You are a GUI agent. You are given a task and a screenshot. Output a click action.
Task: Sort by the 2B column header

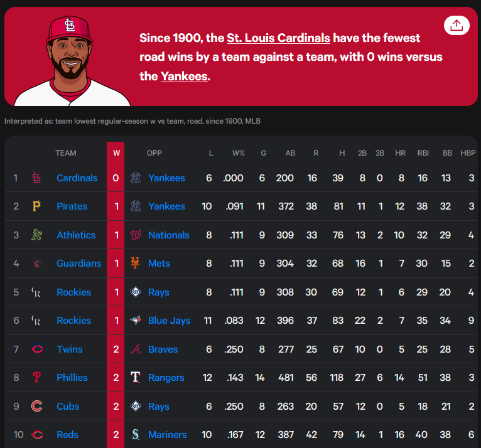[x=362, y=153]
